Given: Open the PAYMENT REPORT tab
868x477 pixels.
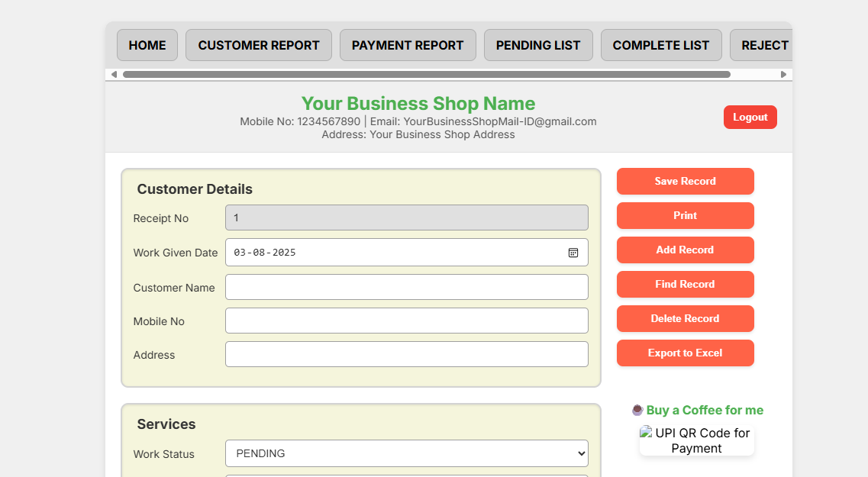Looking at the screenshot, I should pos(408,44).
